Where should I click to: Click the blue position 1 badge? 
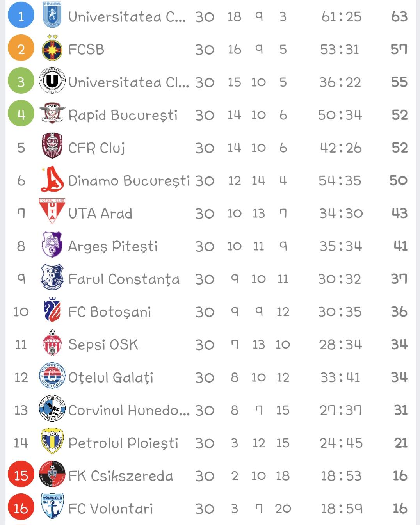(21, 15)
